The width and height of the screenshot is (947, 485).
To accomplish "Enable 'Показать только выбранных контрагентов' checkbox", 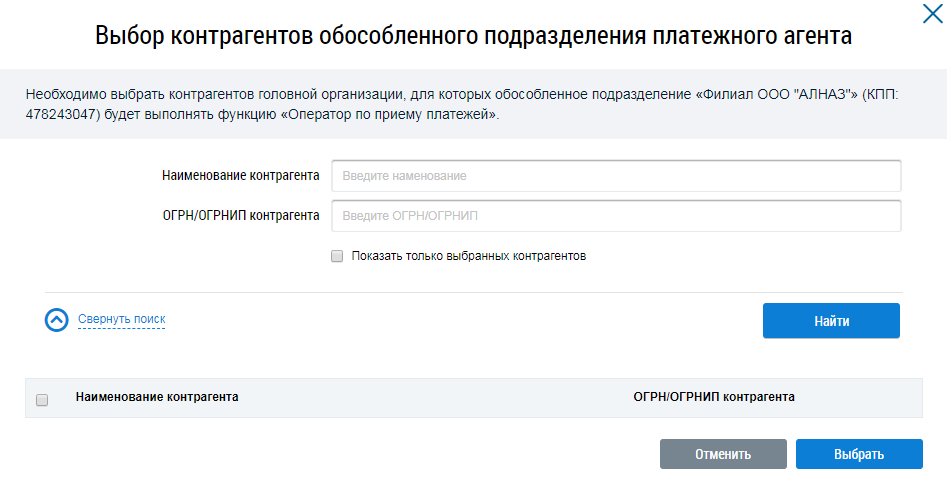I will click(337, 256).
